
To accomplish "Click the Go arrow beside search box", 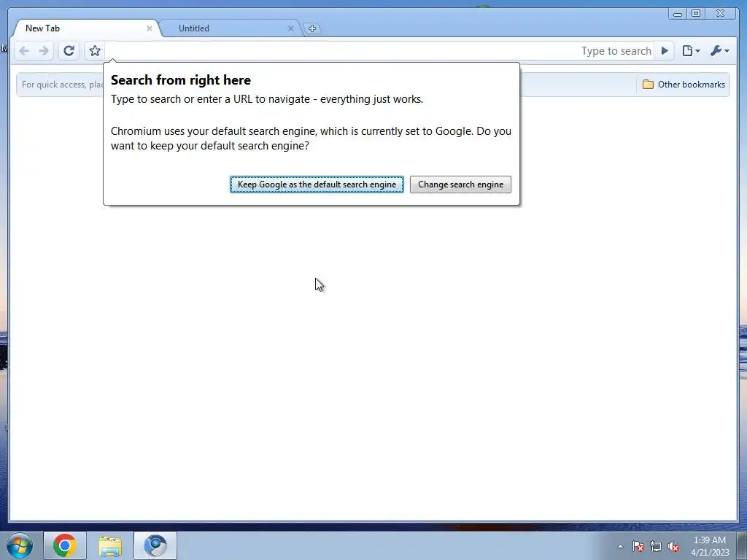I will coord(665,51).
